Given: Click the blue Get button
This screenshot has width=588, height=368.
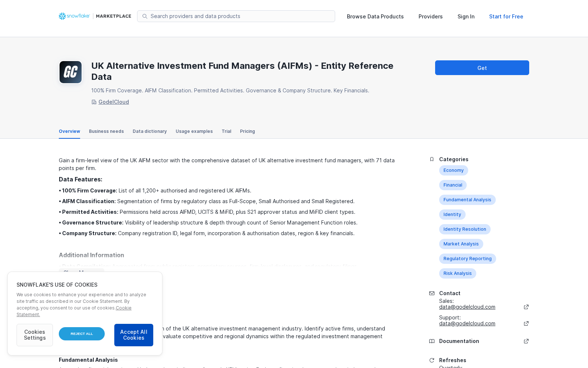Looking at the screenshot, I should point(482,68).
